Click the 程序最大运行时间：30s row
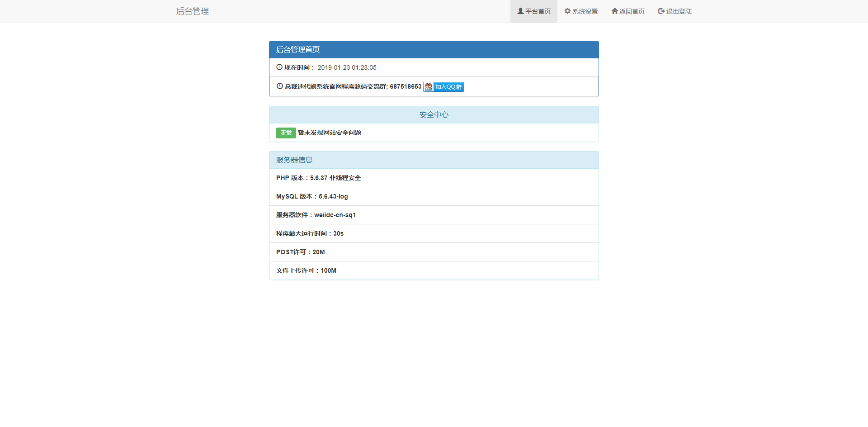Viewport: 868px width, 427px height. [434, 233]
